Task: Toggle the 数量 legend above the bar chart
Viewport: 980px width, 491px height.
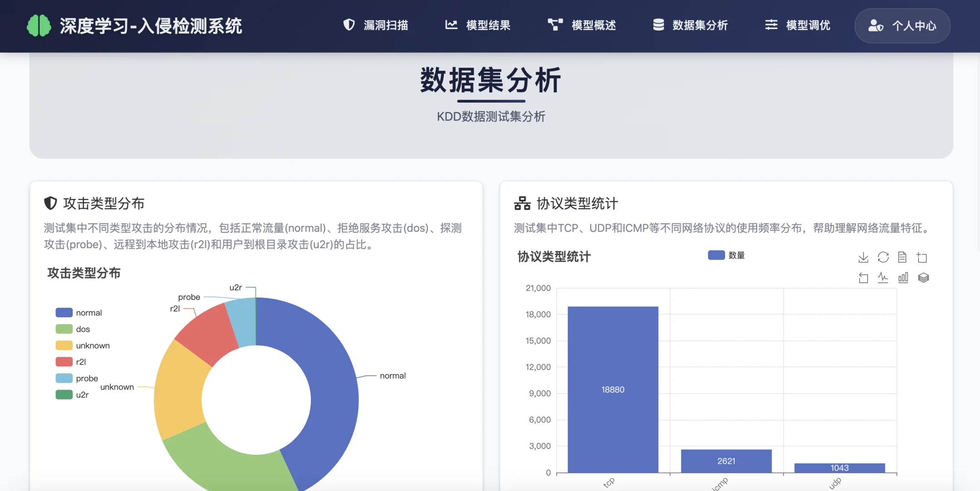Action: [726, 255]
